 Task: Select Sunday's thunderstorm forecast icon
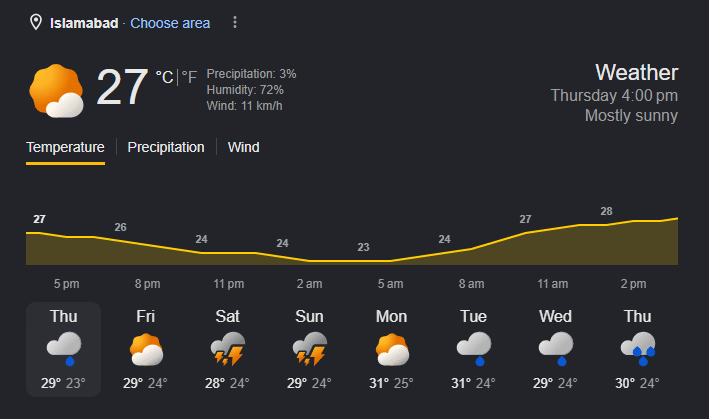click(x=310, y=349)
